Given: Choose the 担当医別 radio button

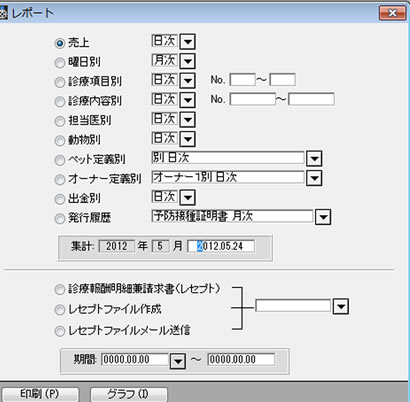Looking at the screenshot, I should (x=60, y=121).
